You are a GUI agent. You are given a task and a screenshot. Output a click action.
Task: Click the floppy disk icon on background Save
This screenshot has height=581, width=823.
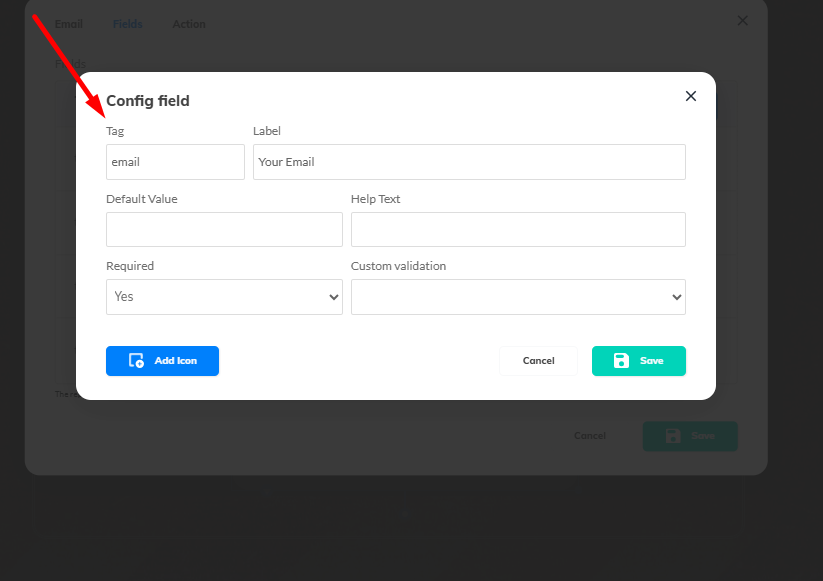point(672,436)
